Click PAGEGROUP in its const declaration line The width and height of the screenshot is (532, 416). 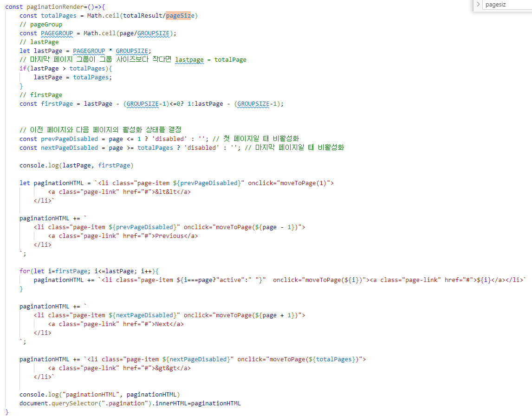(x=57, y=33)
